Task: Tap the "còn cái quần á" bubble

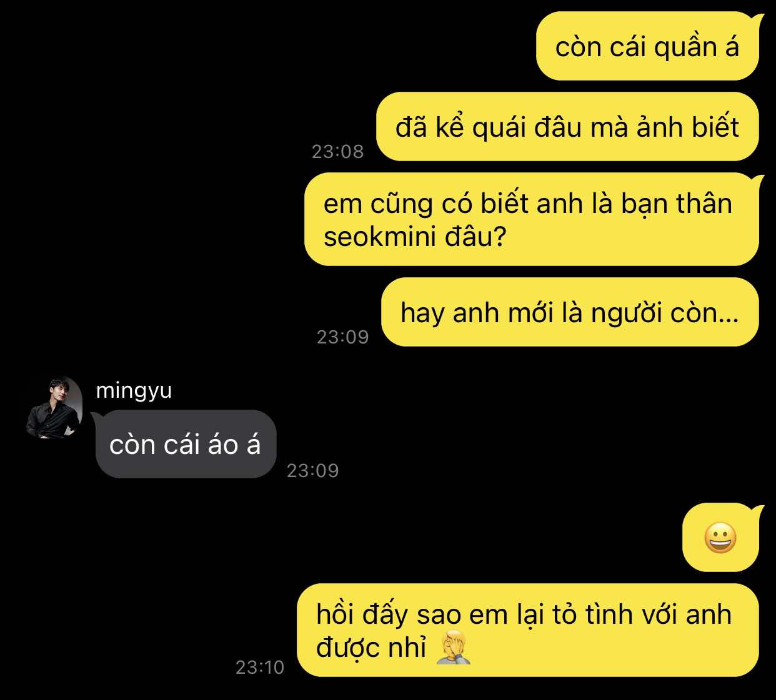Action: click(647, 46)
